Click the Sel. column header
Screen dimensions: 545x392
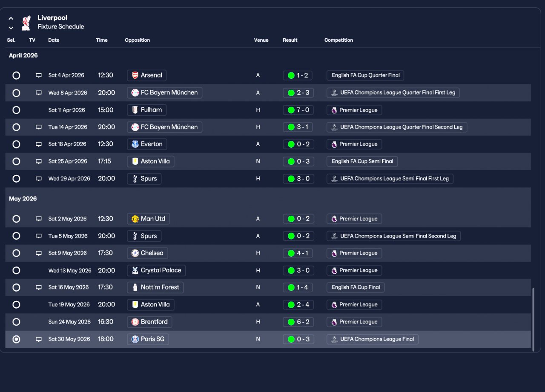click(x=11, y=40)
